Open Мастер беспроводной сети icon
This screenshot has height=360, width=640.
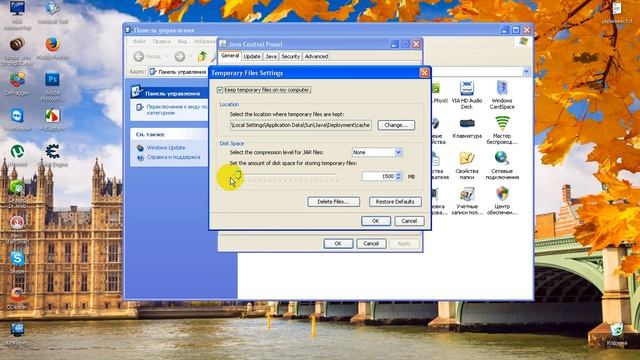pos(502,130)
